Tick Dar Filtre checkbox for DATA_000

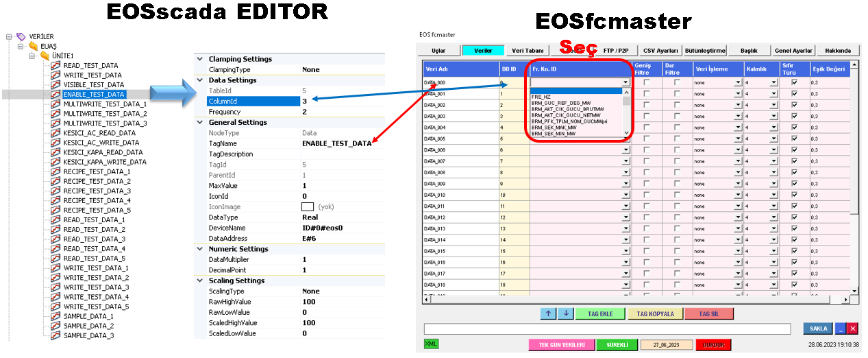click(677, 82)
